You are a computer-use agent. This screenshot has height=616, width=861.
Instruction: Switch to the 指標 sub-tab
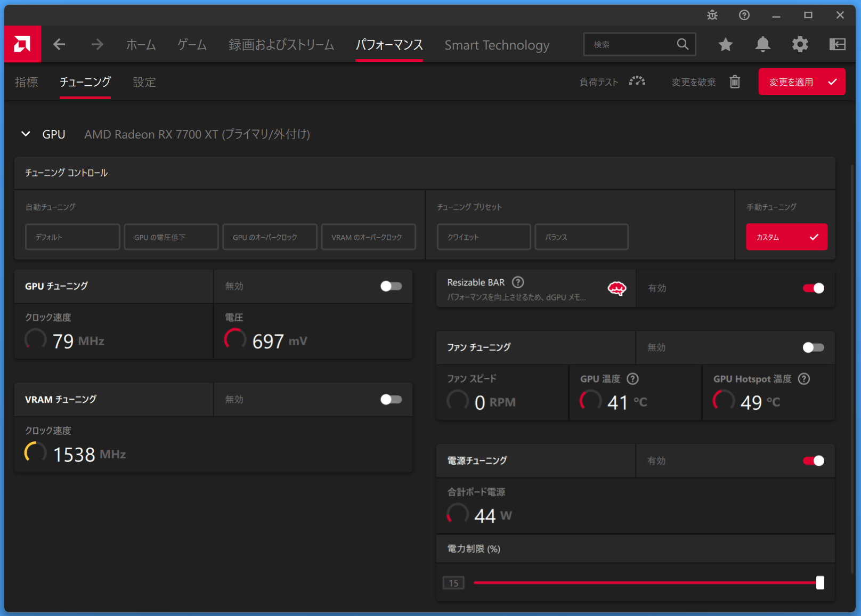click(27, 82)
